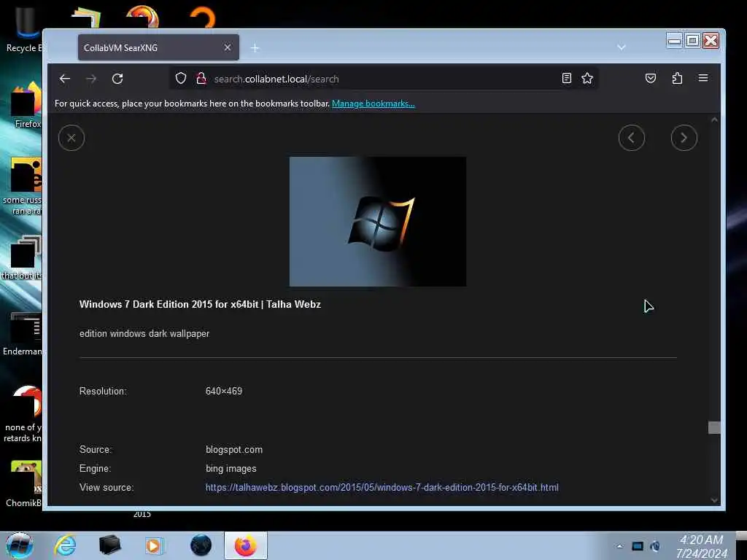The width and height of the screenshot is (747, 560).
Task: Open the extensions puzzle icon
Action: coord(677,78)
